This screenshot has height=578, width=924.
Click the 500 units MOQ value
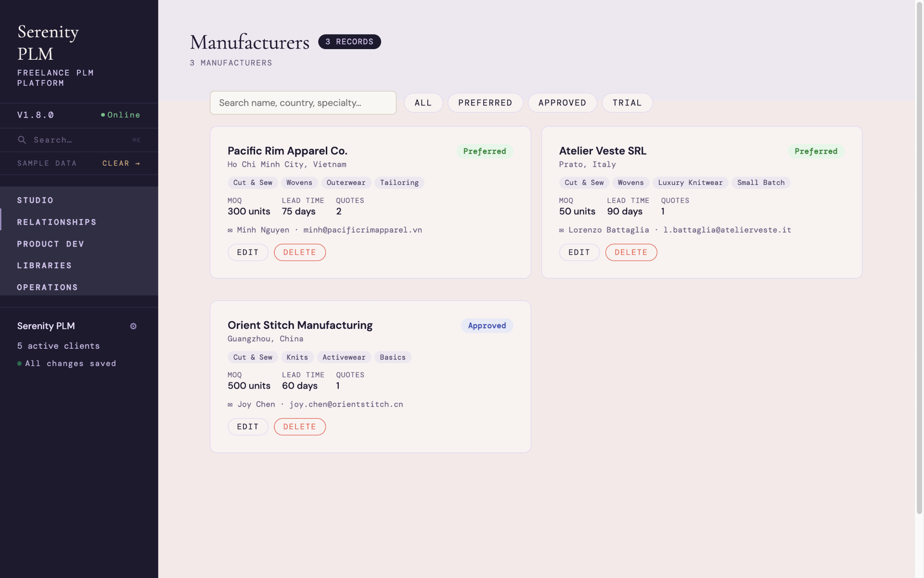click(249, 386)
